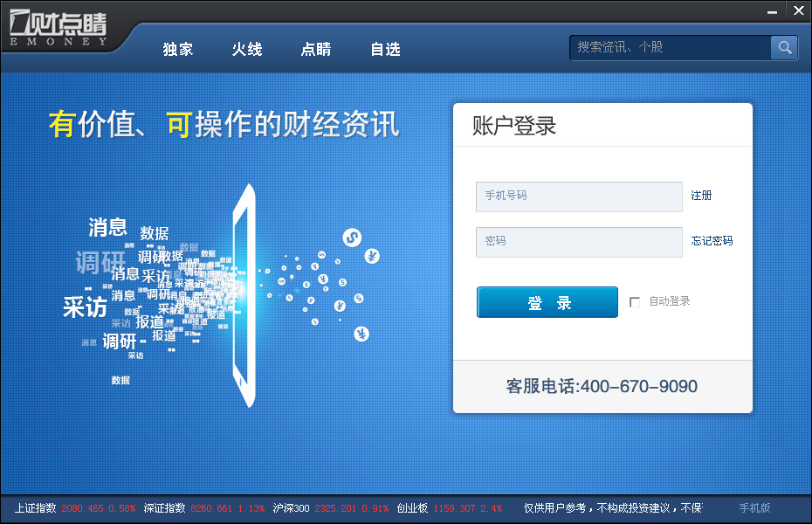Click the 忘记密码 forgot password link
812x524 pixels.
tap(712, 241)
